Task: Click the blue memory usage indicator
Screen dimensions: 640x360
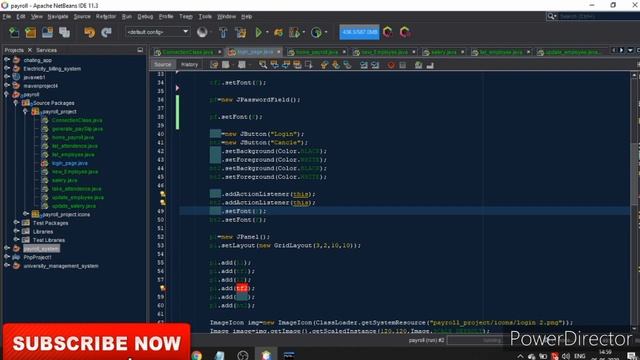Action: tap(359, 32)
